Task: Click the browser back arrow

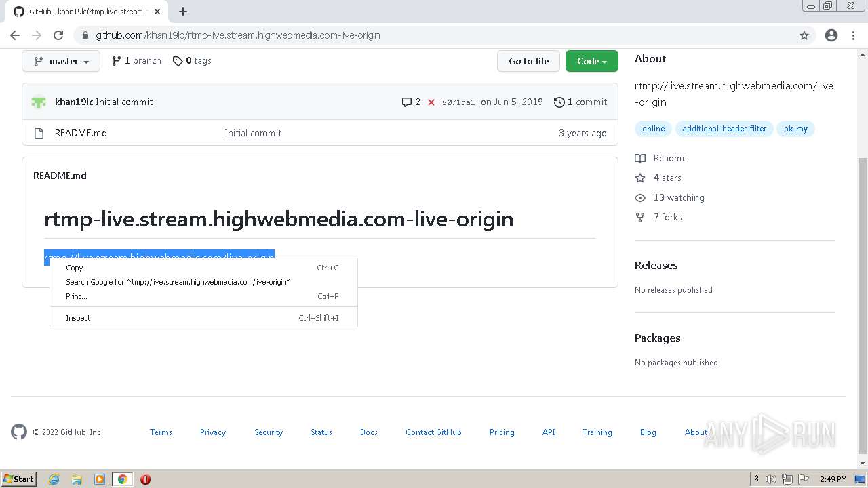Action: coord(15,35)
